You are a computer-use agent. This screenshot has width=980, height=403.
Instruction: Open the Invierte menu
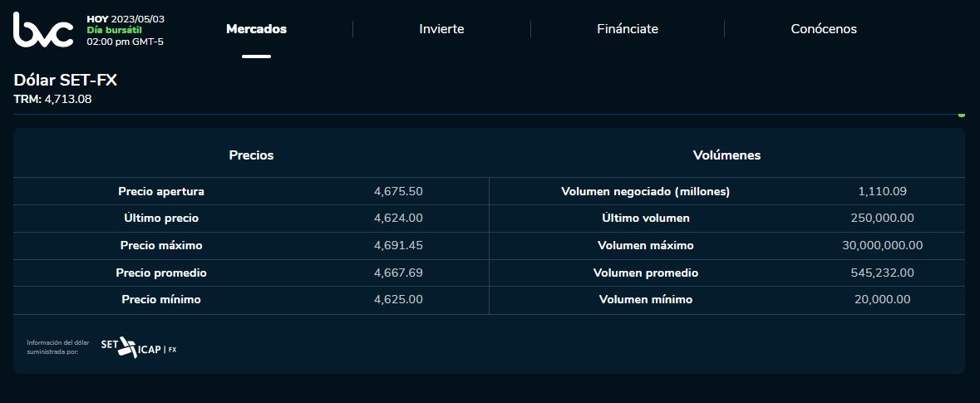441,29
